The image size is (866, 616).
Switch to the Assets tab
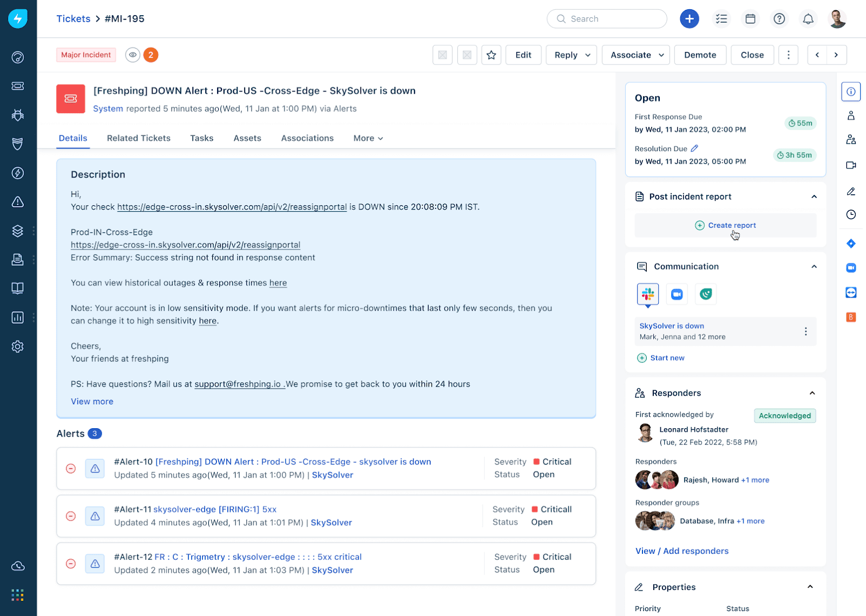pyautogui.click(x=247, y=138)
